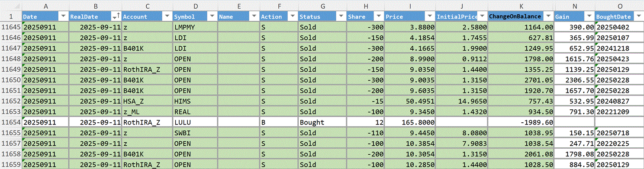Open the Symbol column filter dropdown
644x169 pixels.
pos(212,16)
